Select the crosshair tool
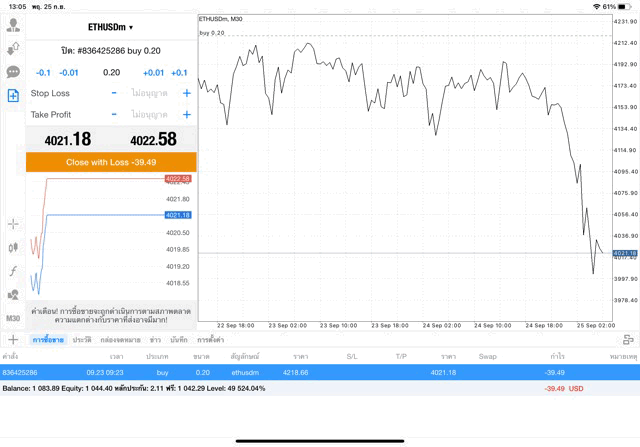Screen dimensions: 640x447 coord(13,224)
